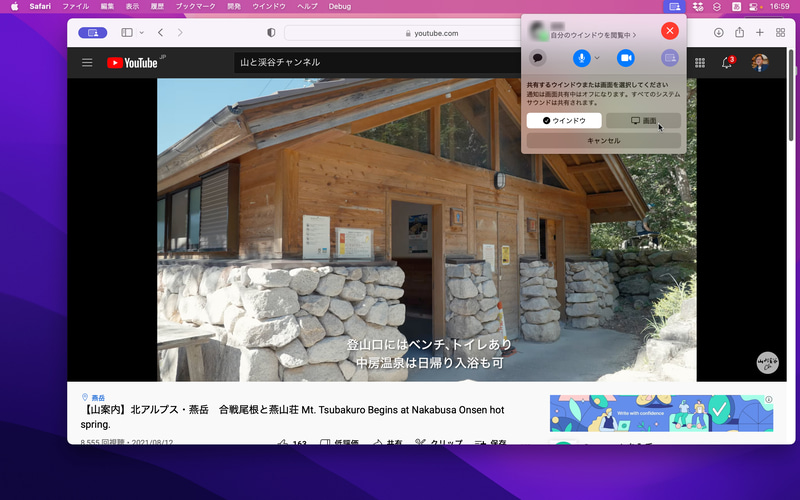Expand the 自分のウインドウを閲覧中 details
Screen dimensions: 800x500
pyautogui.click(x=593, y=35)
